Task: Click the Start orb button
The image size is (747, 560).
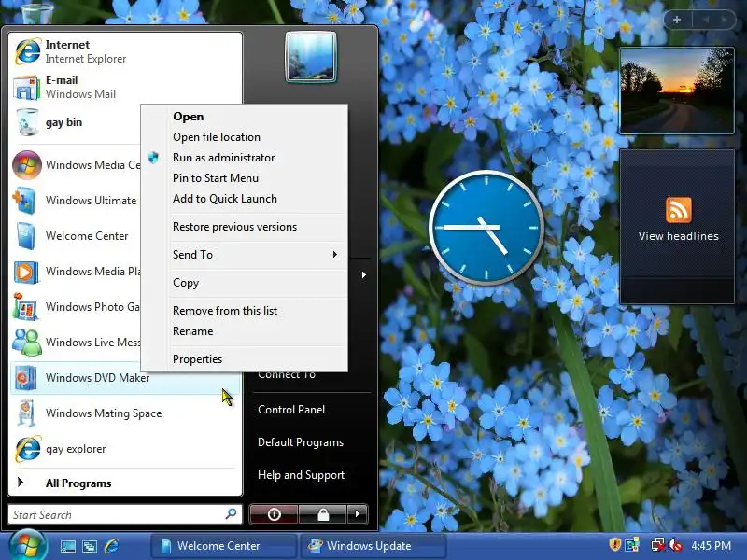Action: click(27, 546)
